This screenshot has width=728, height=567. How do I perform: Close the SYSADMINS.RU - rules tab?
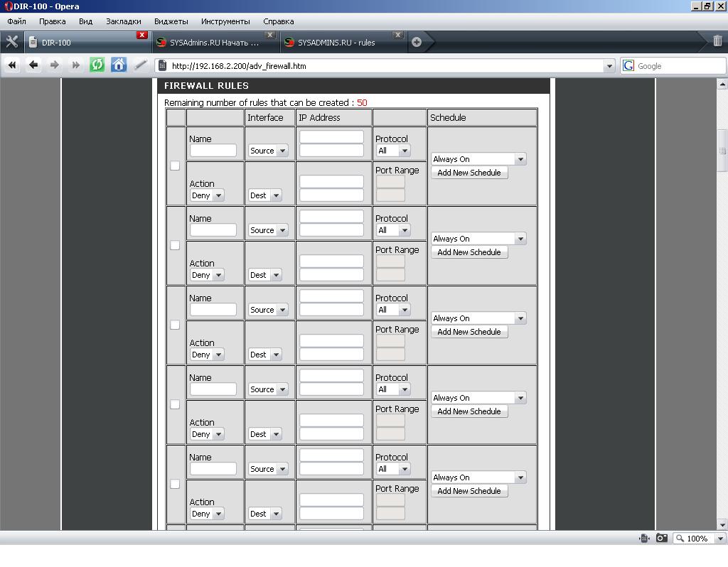397,35
